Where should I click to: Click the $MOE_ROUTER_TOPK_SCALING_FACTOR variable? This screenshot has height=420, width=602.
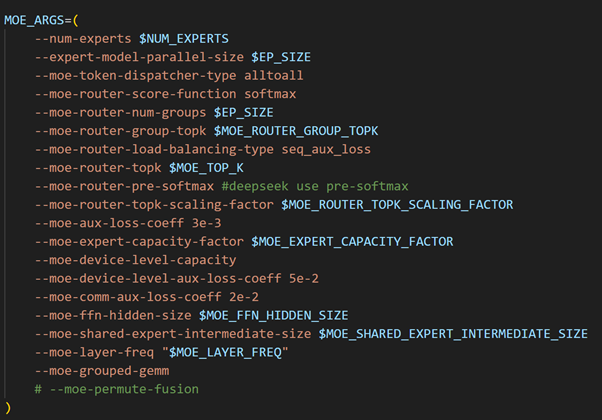[397, 205]
